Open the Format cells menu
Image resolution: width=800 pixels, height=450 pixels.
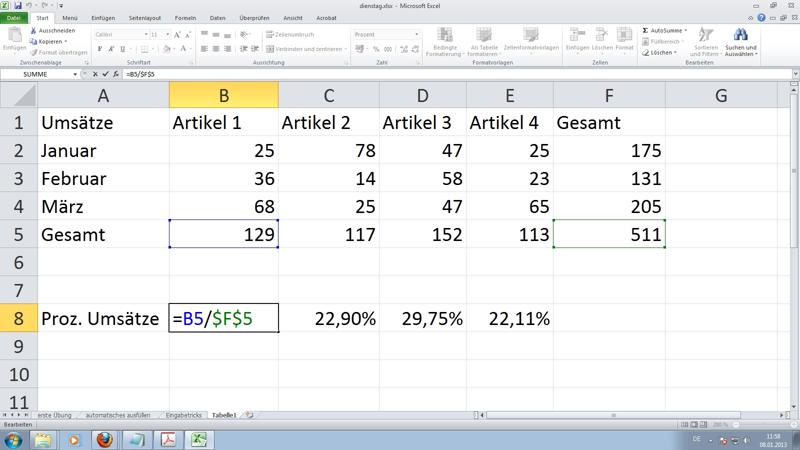(624, 39)
